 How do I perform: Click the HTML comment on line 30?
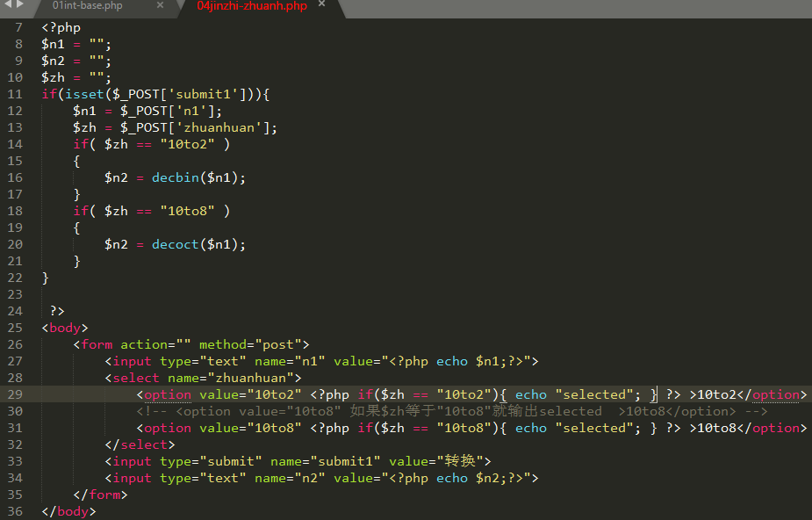pyautogui.click(x=451, y=411)
